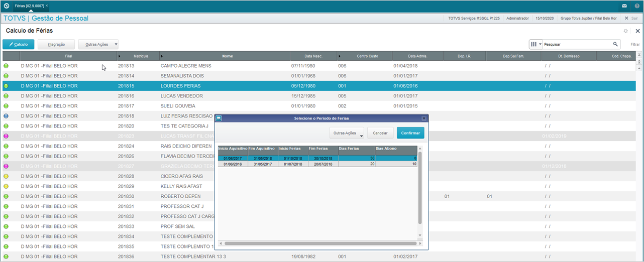The height and width of the screenshot is (262, 644).
Task: Click status circle of PROFESSOR CAT J row
Action: 6,206
